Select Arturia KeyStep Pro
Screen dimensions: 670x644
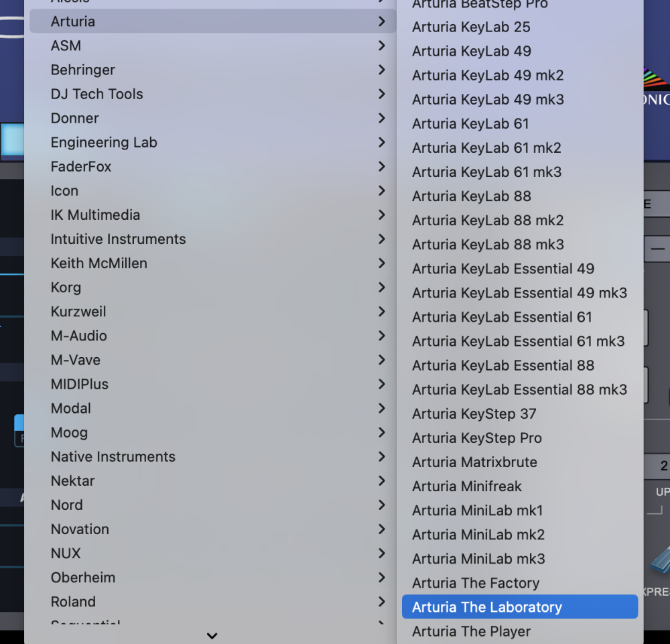[x=520, y=438]
